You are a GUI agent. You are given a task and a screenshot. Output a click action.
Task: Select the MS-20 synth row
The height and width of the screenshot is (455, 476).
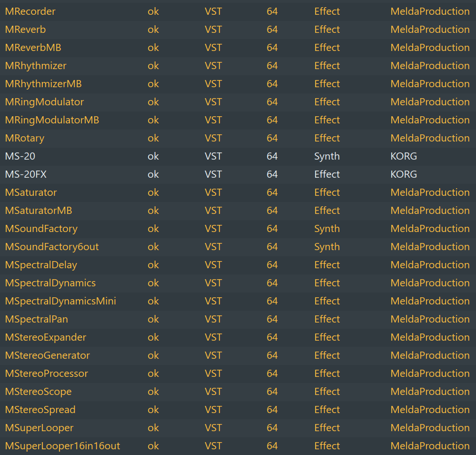[x=238, y=156]
